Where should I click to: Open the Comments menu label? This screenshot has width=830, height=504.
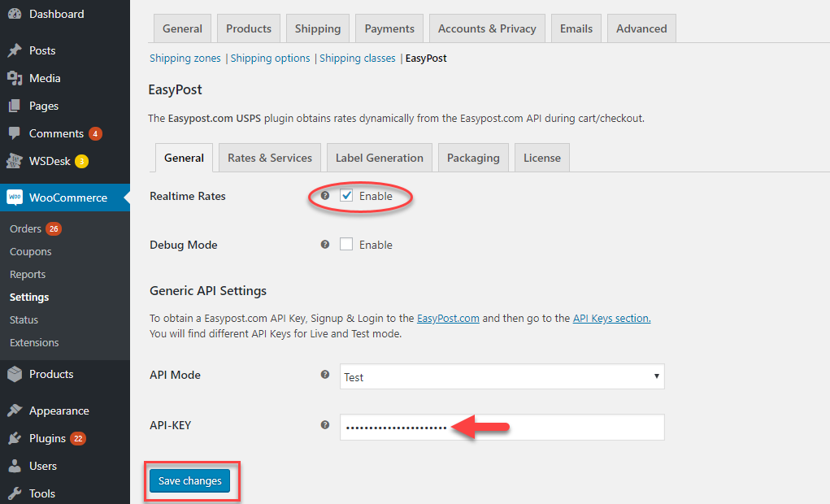pyautogui.click(x=57, y=133)
